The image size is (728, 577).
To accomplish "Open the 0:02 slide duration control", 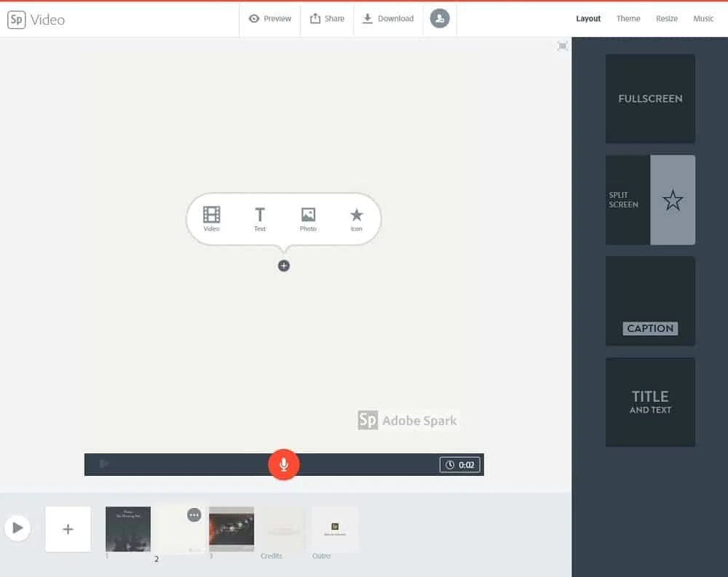I will 459,465.
